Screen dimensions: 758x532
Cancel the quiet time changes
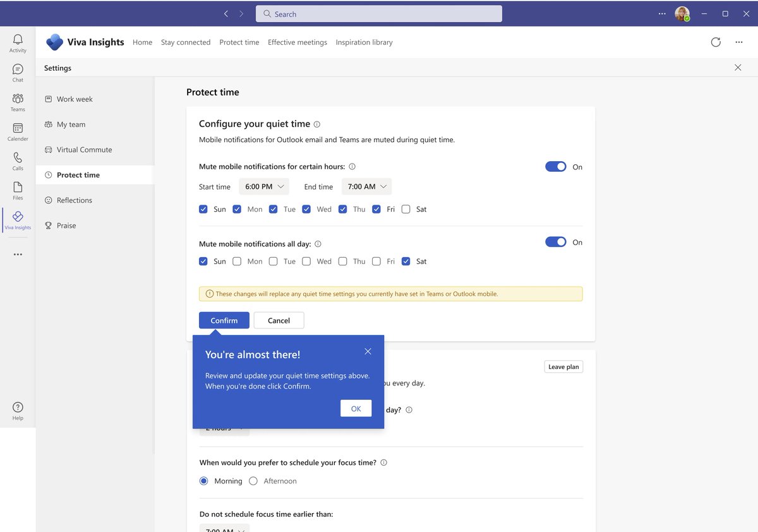[279, 320]
